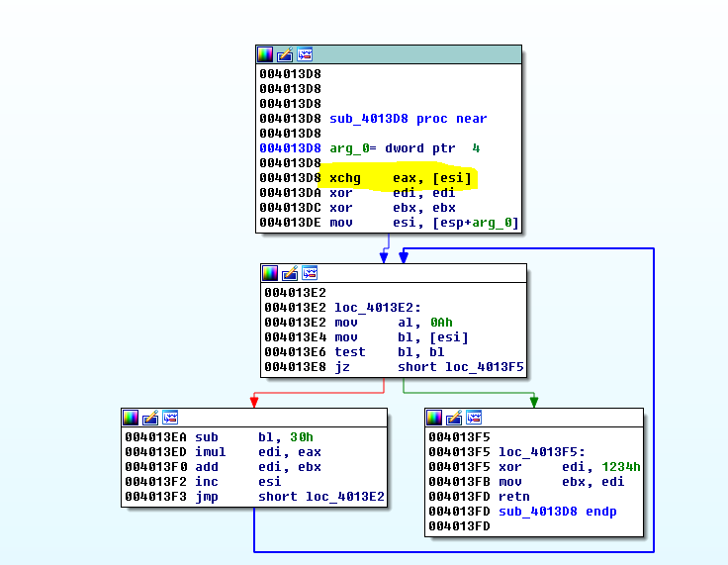The height and width of the screenshot is (565, 728).
Task: Open the color icon on the loc_4013E2 block
Action: point(270,273)
